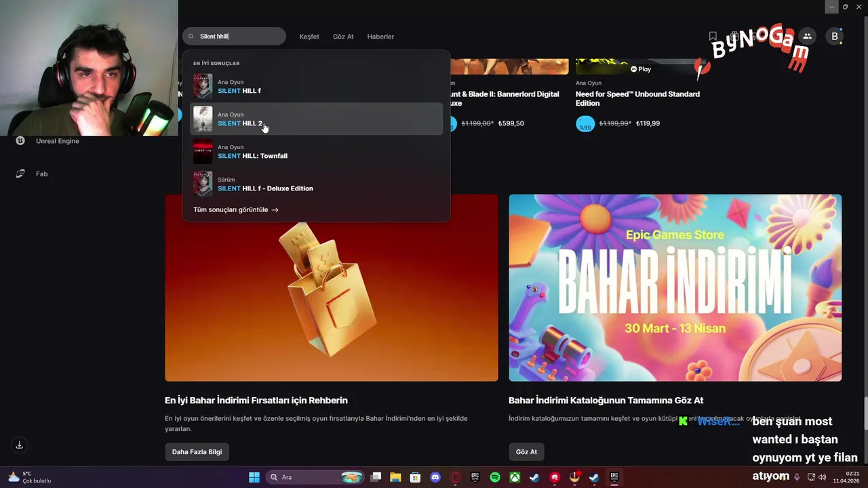Click the search magnifier icon
868x488 pixels.
click(191, 37)
